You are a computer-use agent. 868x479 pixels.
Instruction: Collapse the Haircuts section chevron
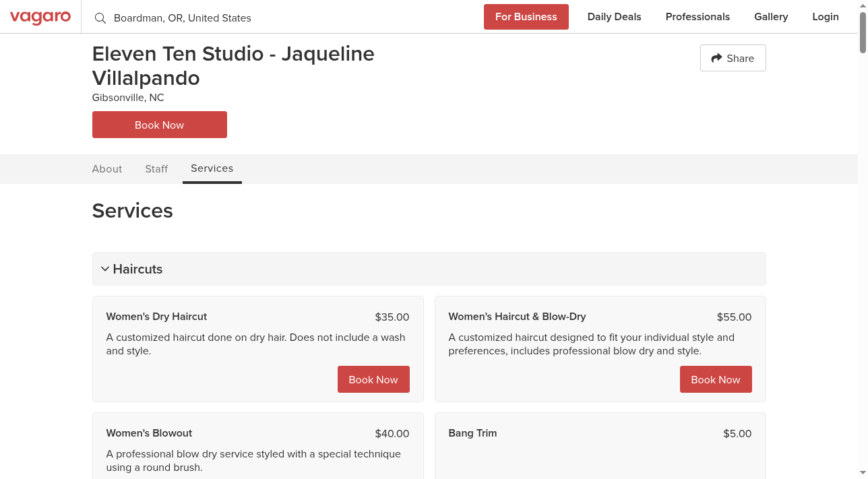coord(105,269)
